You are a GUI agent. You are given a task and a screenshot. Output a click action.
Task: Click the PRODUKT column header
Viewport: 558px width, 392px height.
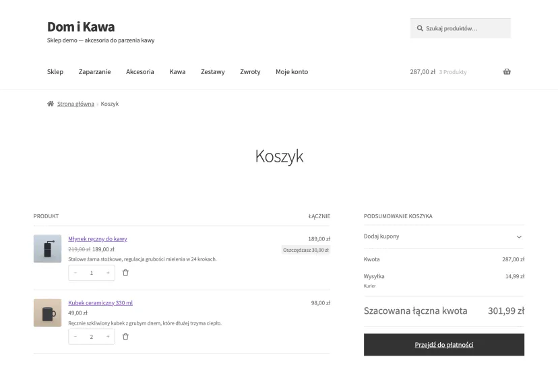point(46,216)
